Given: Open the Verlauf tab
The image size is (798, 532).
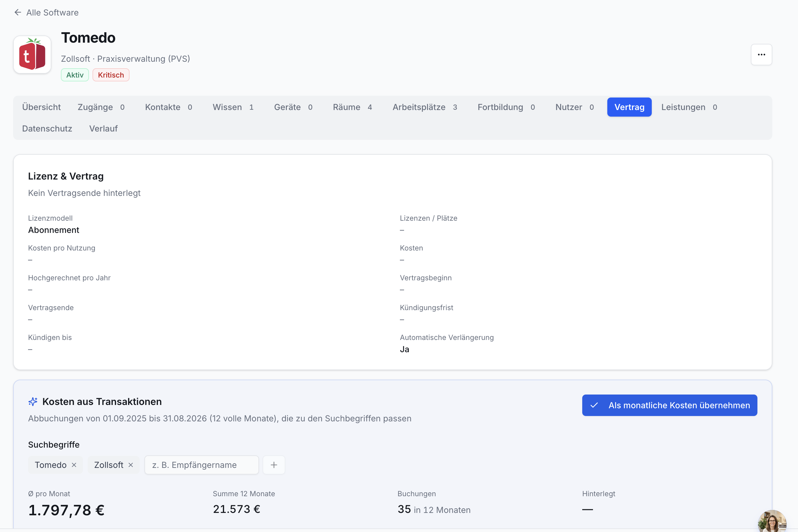Looking at the screenshot, I should coord(103,129).
